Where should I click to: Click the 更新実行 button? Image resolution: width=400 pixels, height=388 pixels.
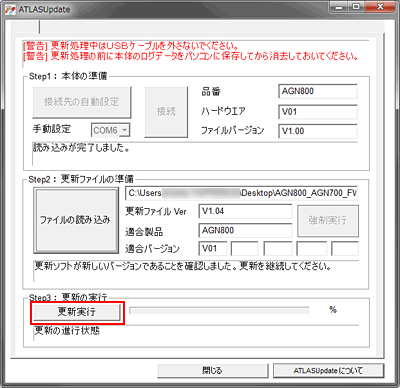(x=77, y=312)
